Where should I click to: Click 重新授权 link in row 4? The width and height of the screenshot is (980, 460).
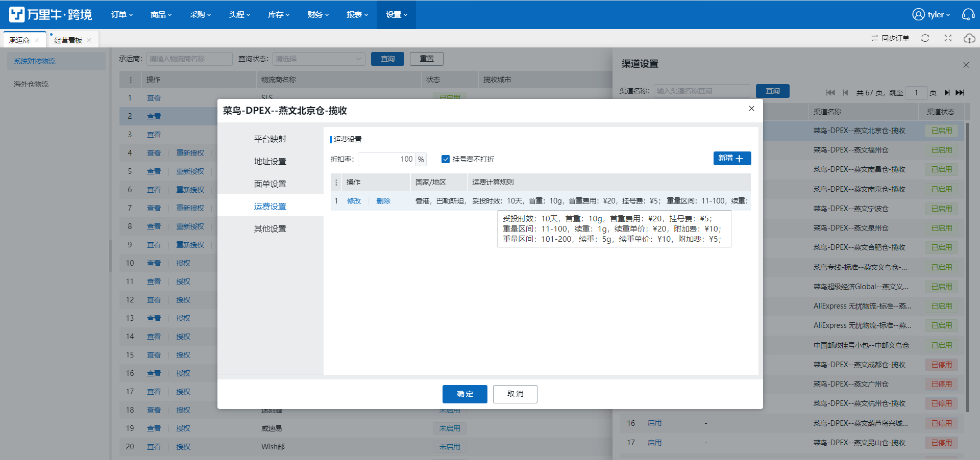(190, 153)
